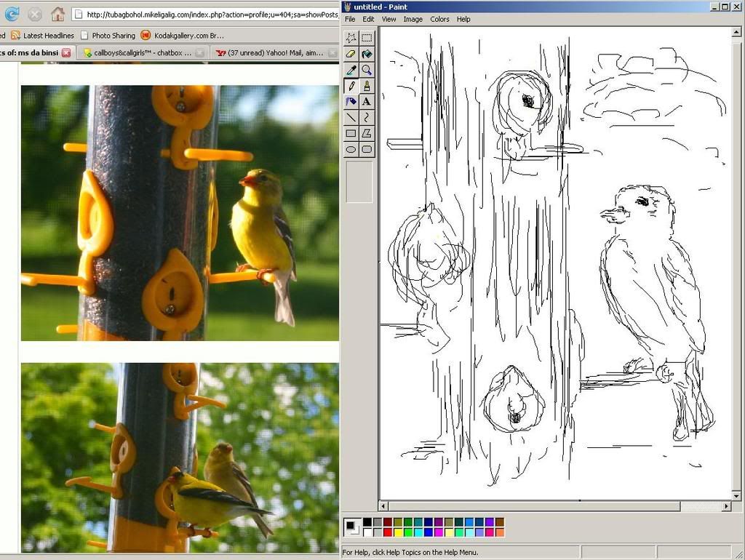
Task: Pick the white color swatch
Action: pos(367,532)
